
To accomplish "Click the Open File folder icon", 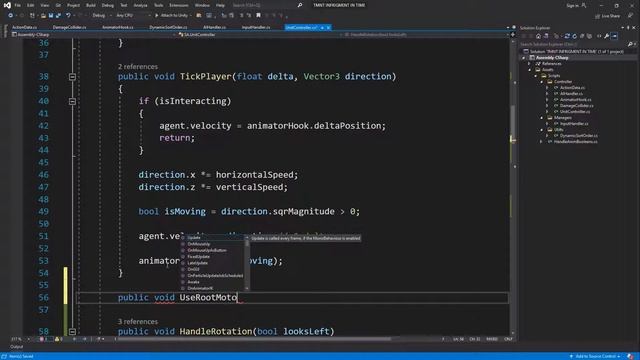I will coord(43,16).
